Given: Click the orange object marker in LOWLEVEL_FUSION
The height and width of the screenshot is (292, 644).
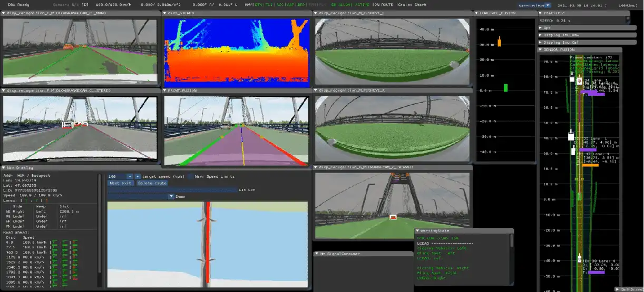Looking at the screenshot, I should pos(499,42).
